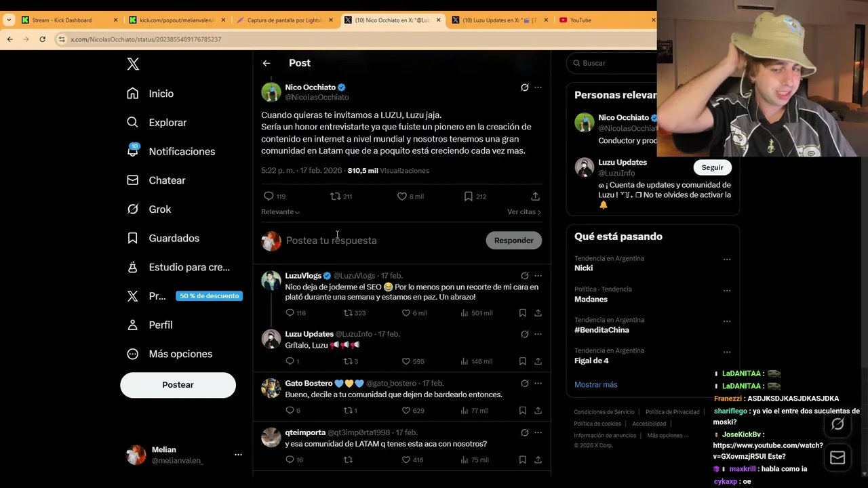Bookmark main post showing 212
The height and width of the screenshot is (488, 868).
[x=475, y=197]
